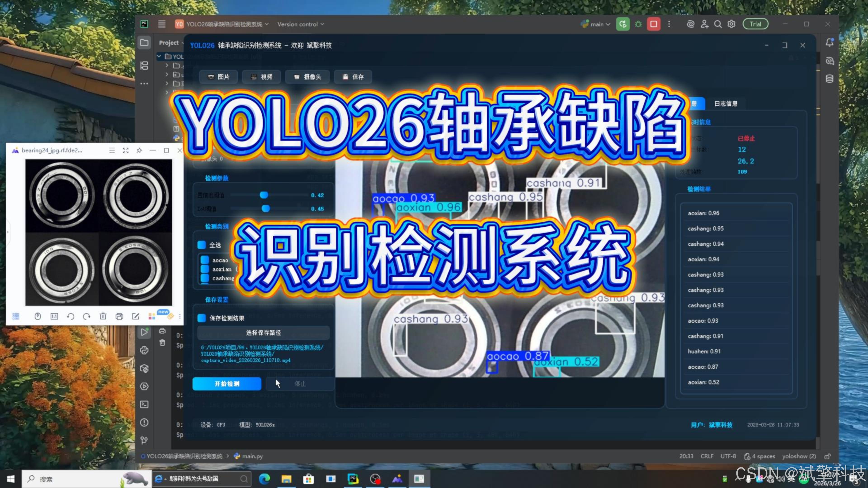Click the 摄像头 camera source button

point(307,77)
